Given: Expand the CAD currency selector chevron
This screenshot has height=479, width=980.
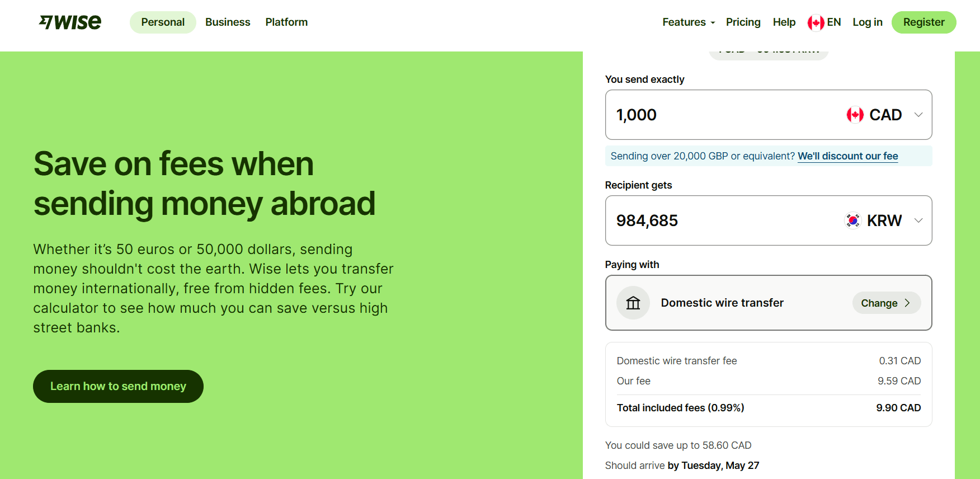Looking at the screenshot, I should point(918,115).
